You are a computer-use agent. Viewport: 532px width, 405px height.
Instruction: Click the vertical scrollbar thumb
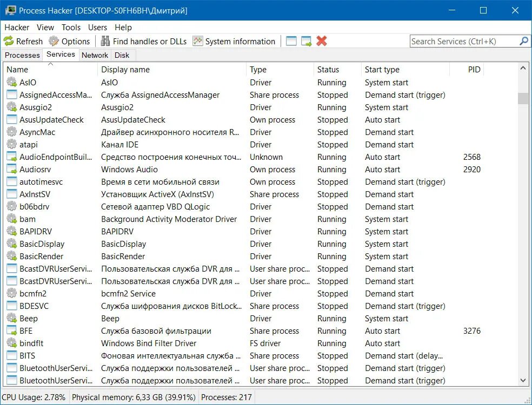[x=523, y=98]
